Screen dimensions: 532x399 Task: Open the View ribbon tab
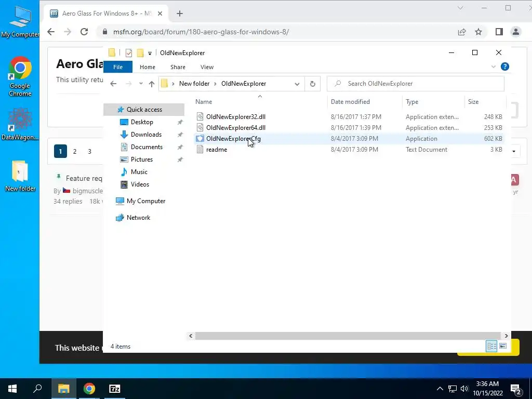pyautogui.click(x=207, y=67)
